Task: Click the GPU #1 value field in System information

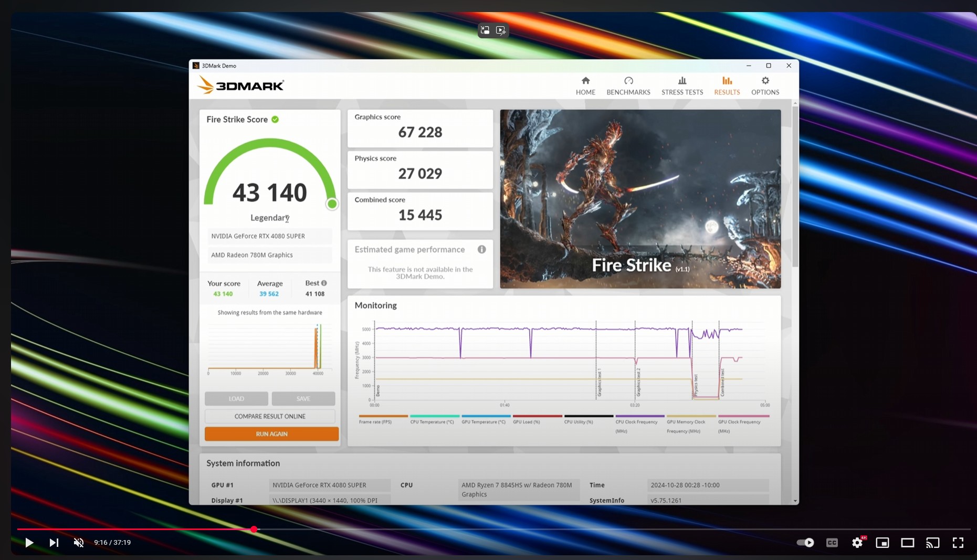Action: (x=330, y=485)
